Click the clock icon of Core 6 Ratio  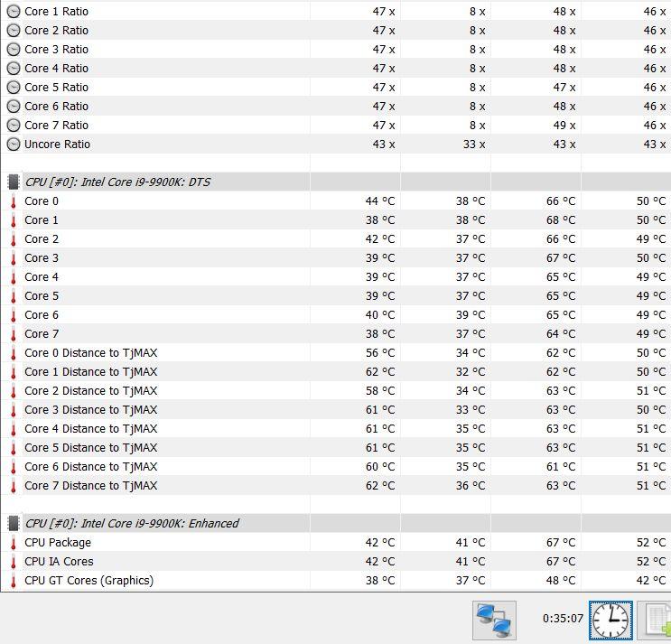(x=14, y=106)
